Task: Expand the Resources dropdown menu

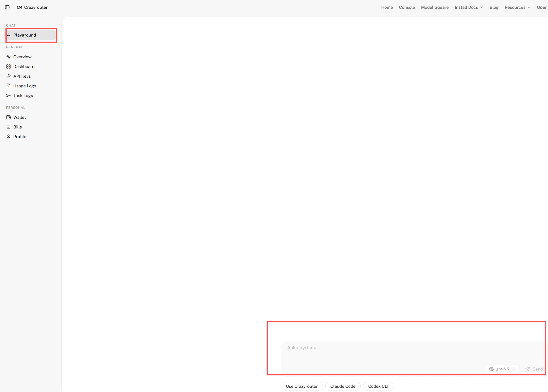Action: [x=517, y=7]
